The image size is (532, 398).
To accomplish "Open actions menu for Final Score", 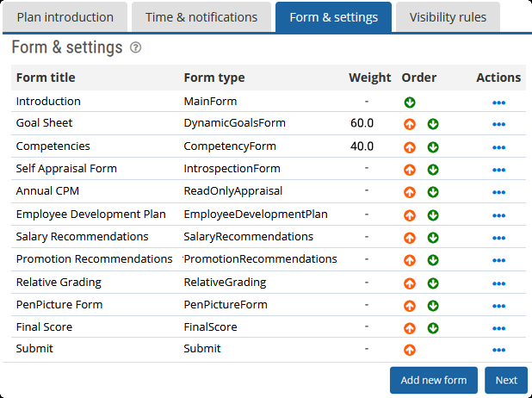I will (498, 328).
